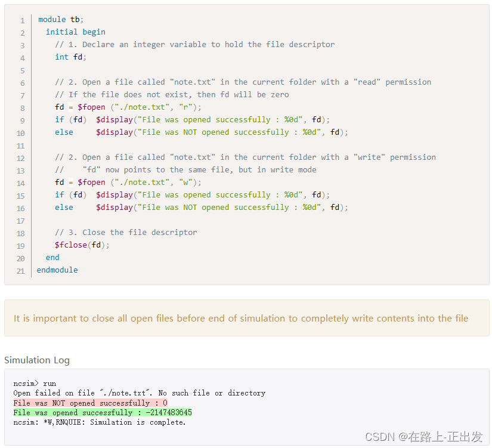
Task: Click the 'int fd;' declaration line
Action: 70,57
